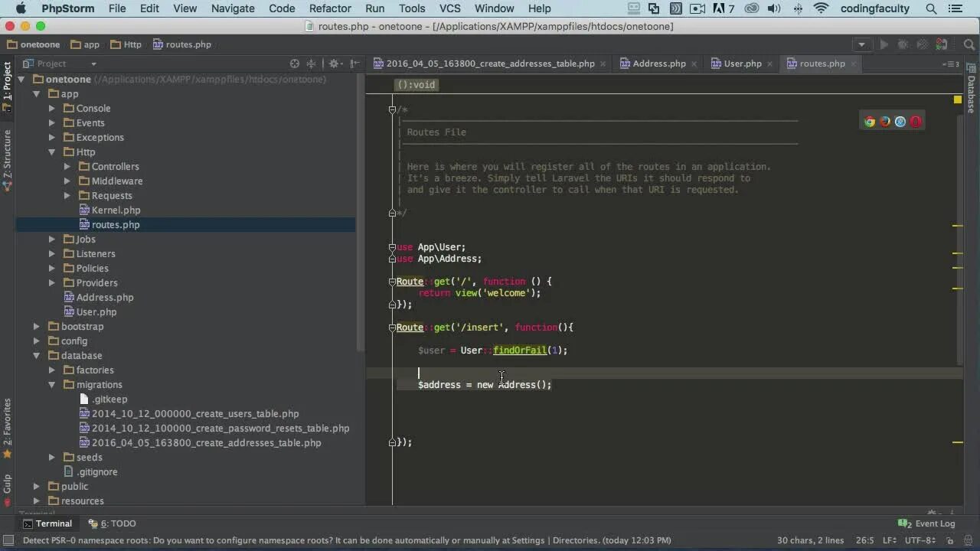This screenshot has height=551, width=980.
Task: Open the VCS menu
Action: click(x=450, y=8)
